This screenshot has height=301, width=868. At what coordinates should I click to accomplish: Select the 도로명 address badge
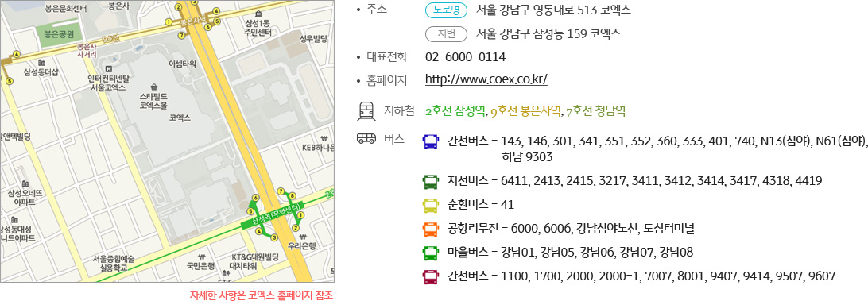446,10
